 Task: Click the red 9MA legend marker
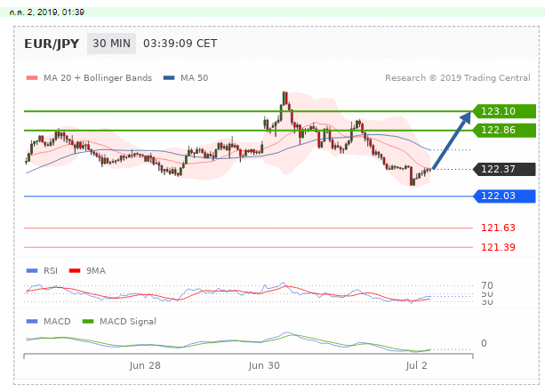click(x=74, y=270)
